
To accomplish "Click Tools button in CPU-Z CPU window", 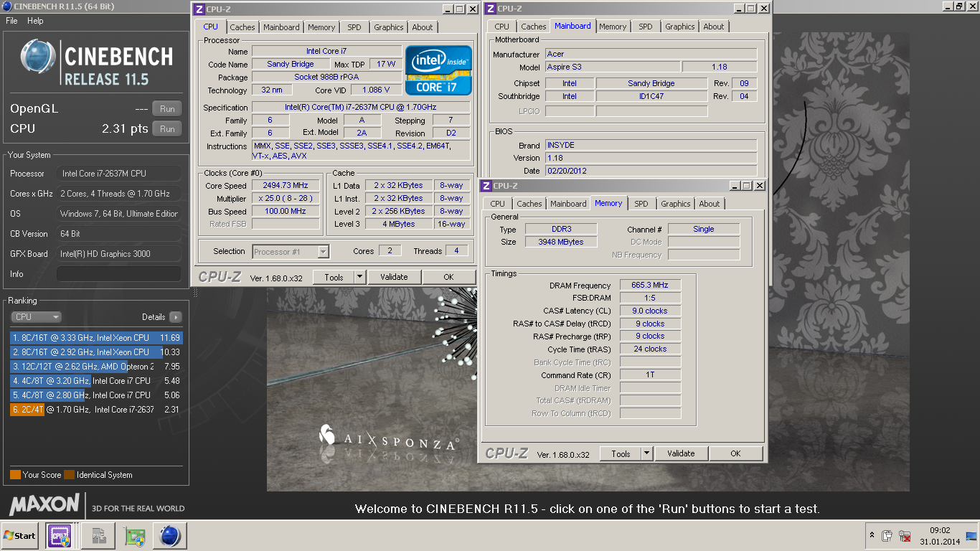I will 334,277.
